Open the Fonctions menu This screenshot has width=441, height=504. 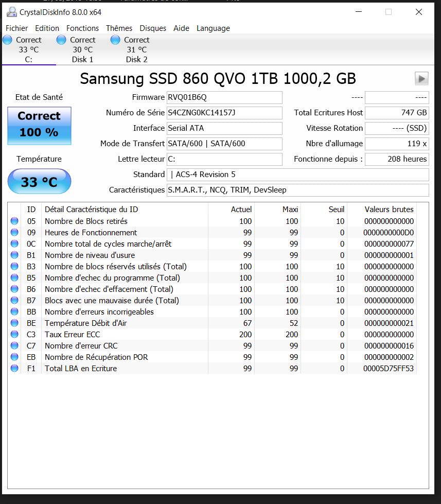pos(82,28)
